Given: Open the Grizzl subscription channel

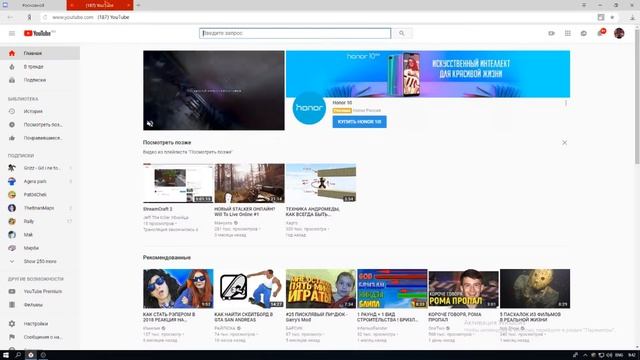Looking at the screenshot, I should pyautogui.click(x=40, y=168).
